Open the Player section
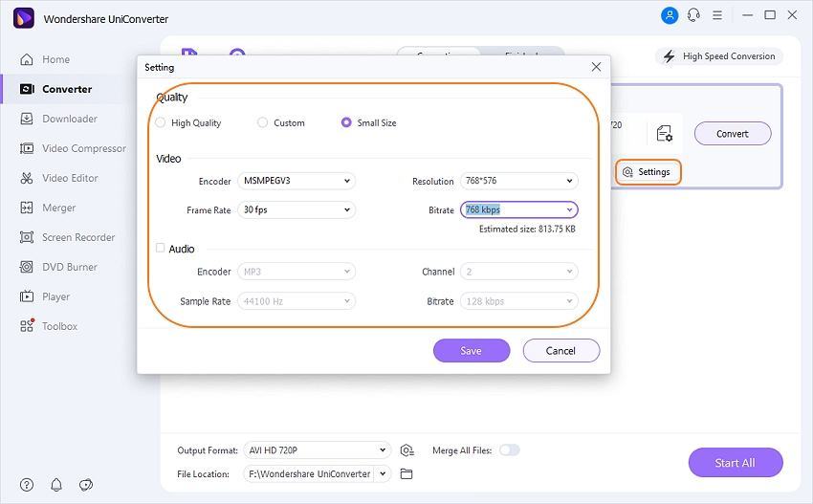Screen dimensions: 813x504 point(56,296)
